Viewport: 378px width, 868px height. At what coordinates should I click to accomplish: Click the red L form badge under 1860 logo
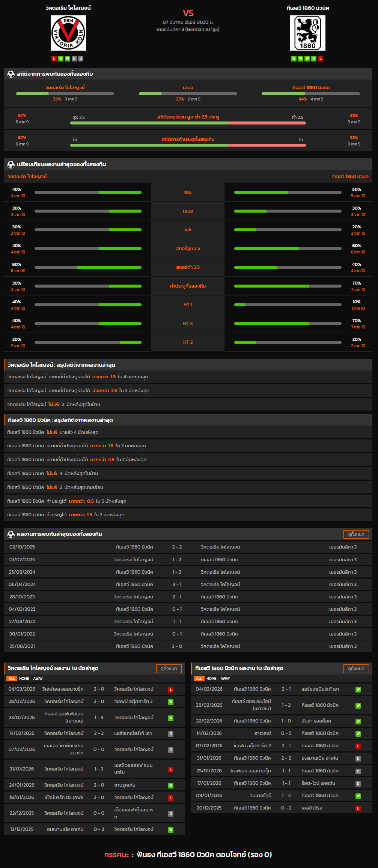321,58
